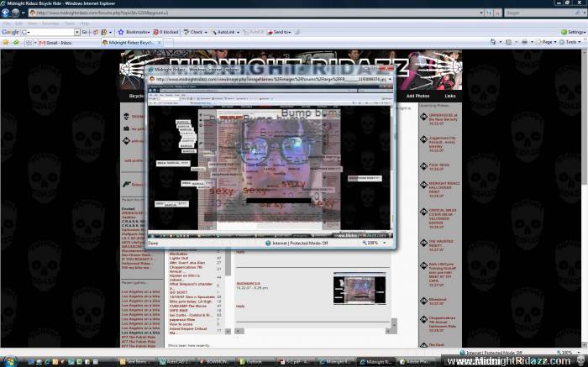This screenshot has height=367, width=588.
Task: Stop loading with the red Stop icon
Action: (x=498, y=13)
